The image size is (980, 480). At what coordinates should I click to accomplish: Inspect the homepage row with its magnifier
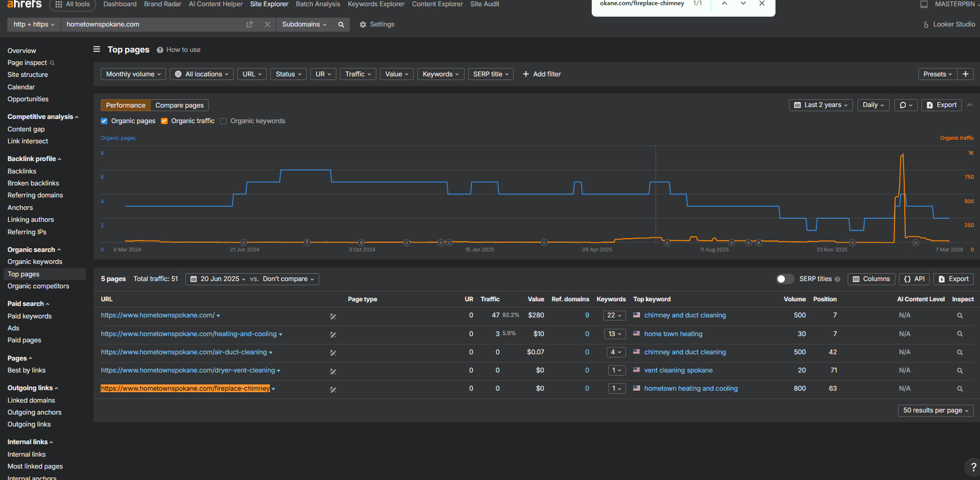click(x=960, y=316)
